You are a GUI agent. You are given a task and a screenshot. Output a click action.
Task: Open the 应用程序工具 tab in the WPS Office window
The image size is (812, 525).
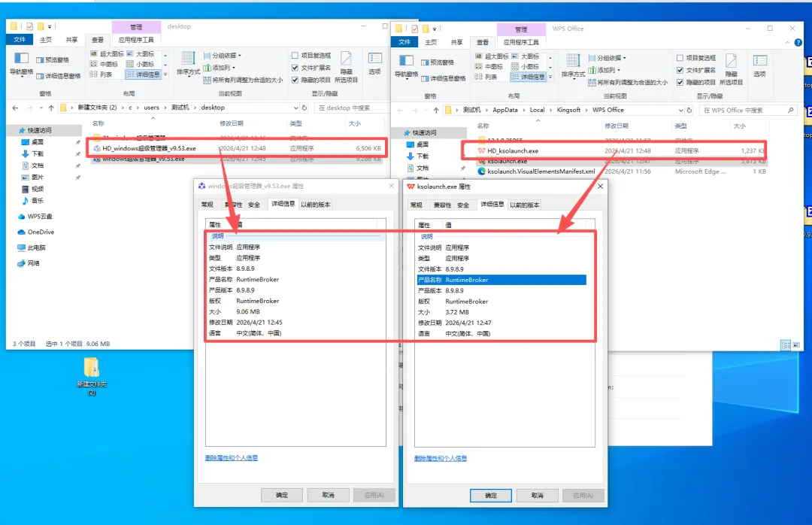[x=522, y=43]
